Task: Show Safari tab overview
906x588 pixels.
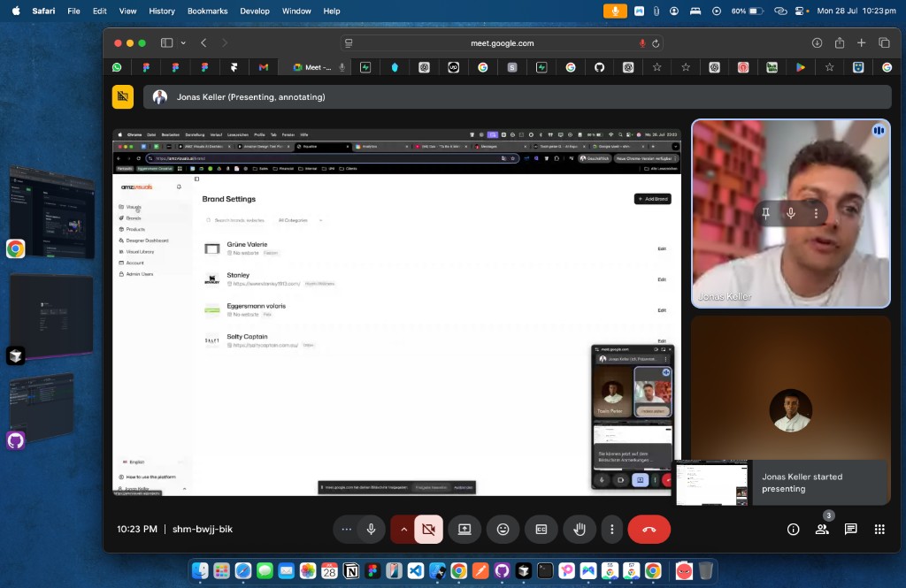Action: (884, 42)
